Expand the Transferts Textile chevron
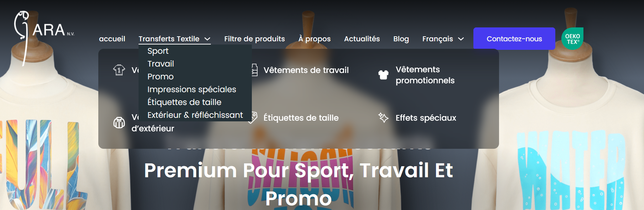Image resolution: width=644 pixels, height=210 pixels. [x=207, y=39]
